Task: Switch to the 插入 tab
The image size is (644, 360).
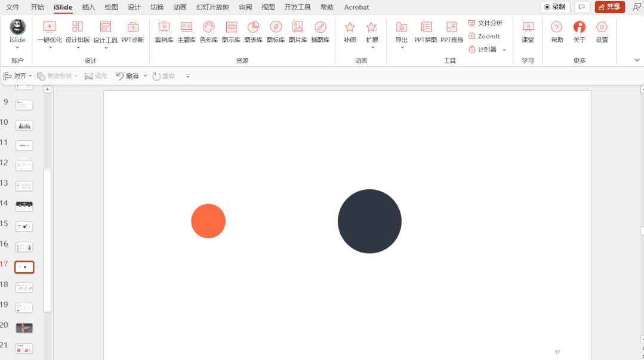Action: 88,7
